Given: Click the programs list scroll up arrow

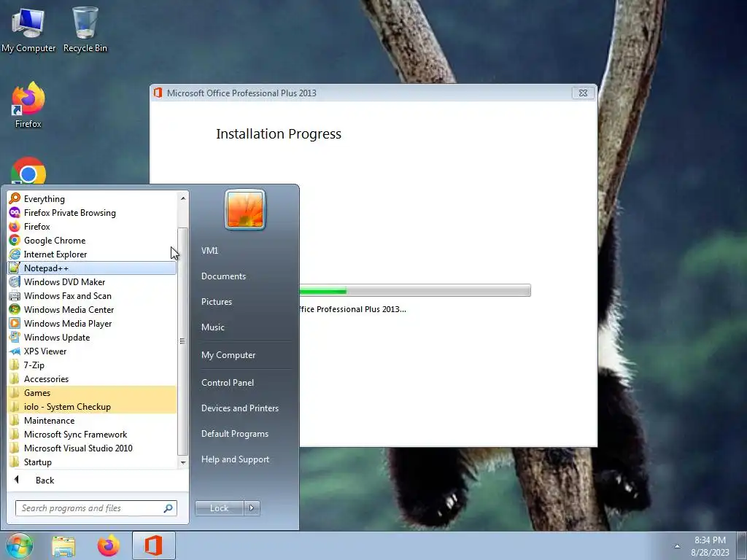Looking at the screenshot, I should tap(183, 198).
